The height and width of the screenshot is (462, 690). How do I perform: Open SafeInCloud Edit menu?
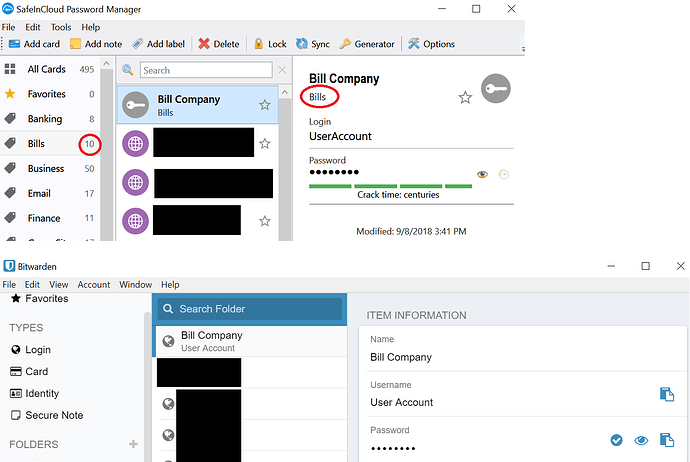[33, 27]
